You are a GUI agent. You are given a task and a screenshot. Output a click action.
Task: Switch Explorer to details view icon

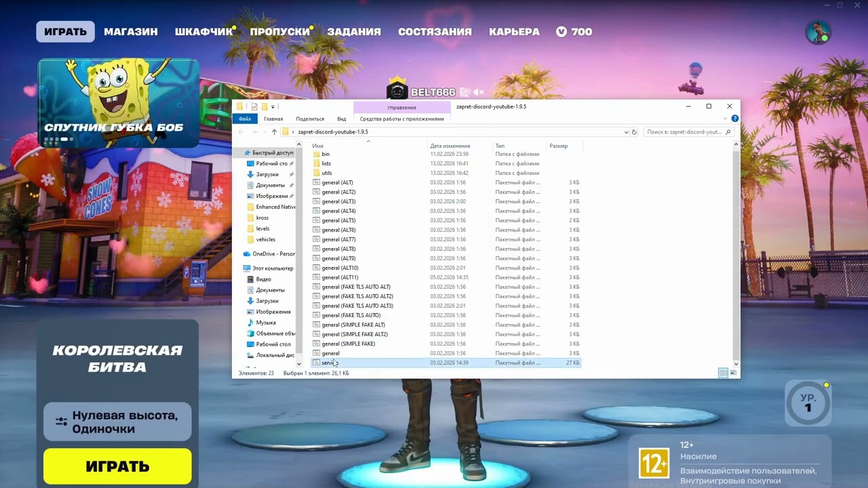[x=723, y=373]
